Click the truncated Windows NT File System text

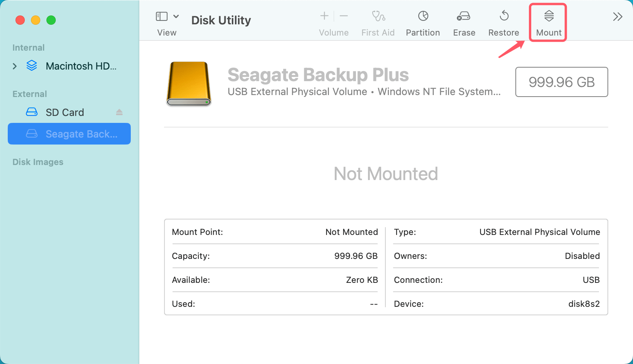439,92
